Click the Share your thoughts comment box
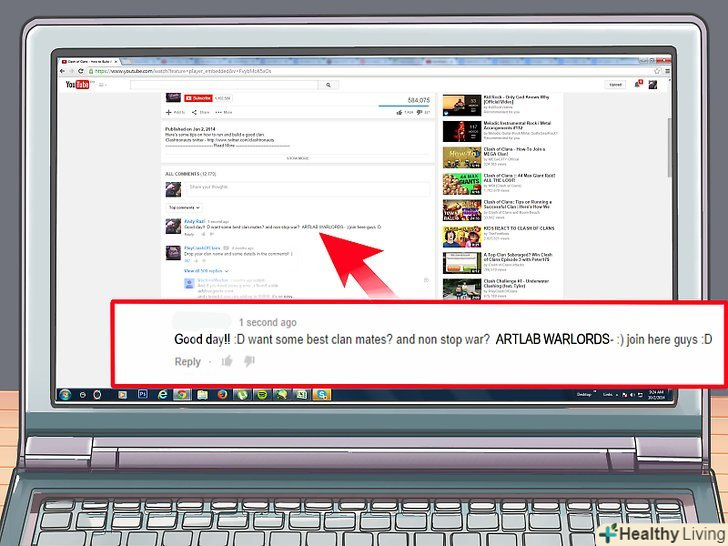Screen dimensions: 728x546 pyautogui.click(x=307, y=188)
